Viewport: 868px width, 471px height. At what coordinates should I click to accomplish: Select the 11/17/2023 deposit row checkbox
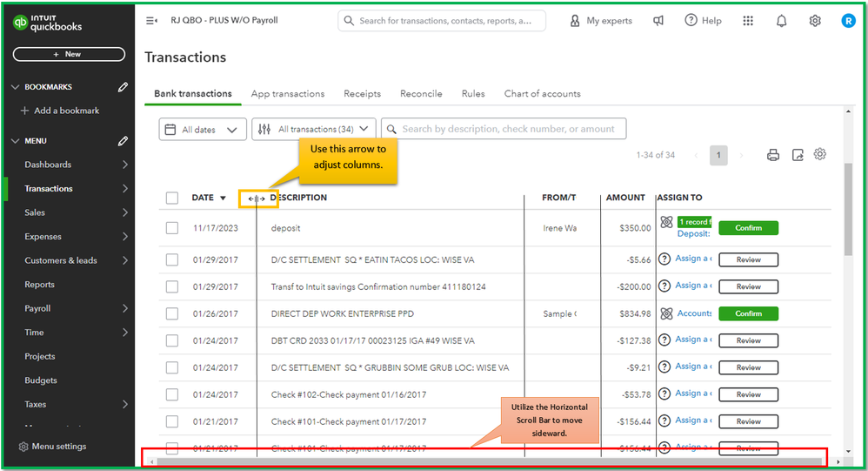pos(172,228)
